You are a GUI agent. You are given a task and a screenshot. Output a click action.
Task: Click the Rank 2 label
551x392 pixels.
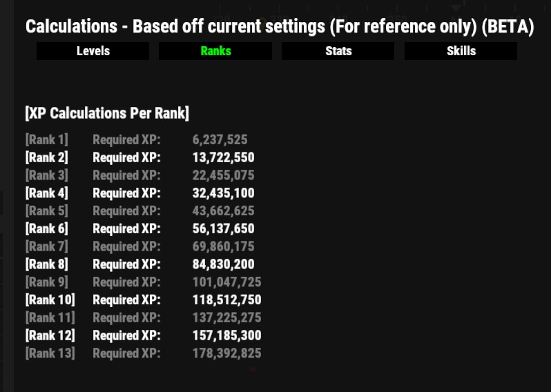click(47, 157)
